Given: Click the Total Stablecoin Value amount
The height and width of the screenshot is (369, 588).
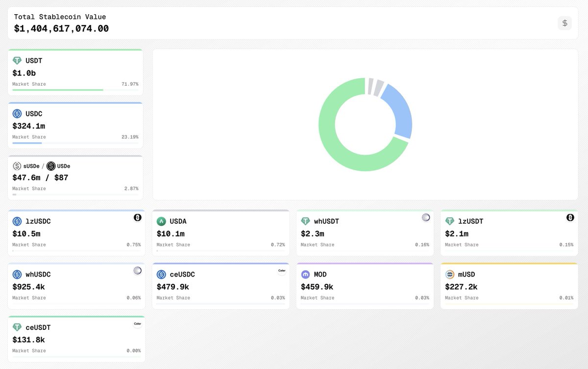Looking at the screenshot, I should (x=61, y=29).
